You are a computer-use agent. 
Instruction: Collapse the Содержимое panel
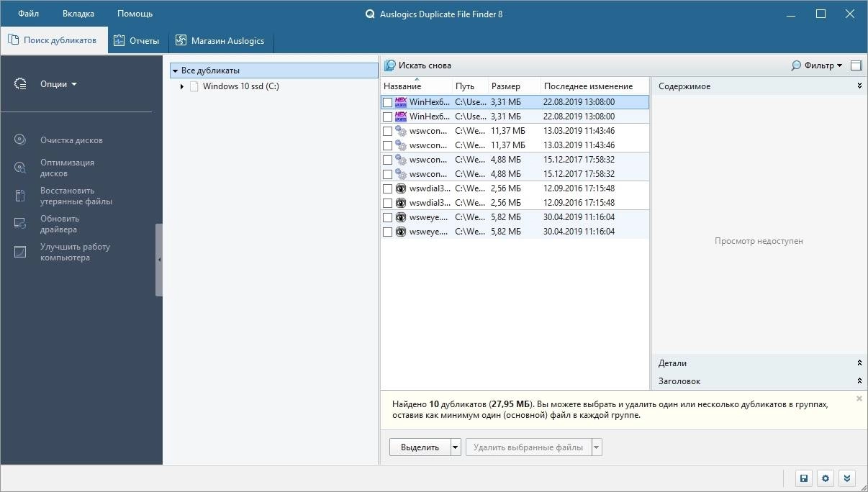pos(859,86)
